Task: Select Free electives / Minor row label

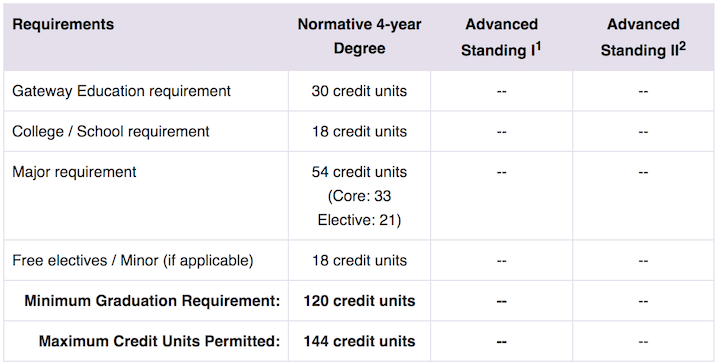Action: tap(133, 260)
